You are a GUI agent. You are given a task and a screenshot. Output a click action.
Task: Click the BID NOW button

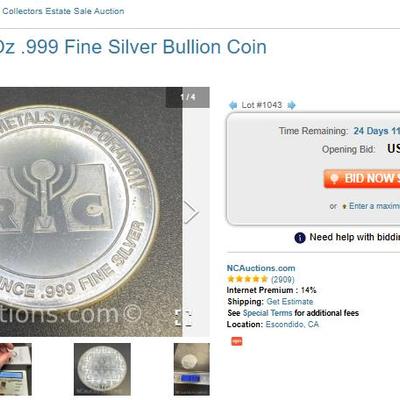(x=362, y=178)
